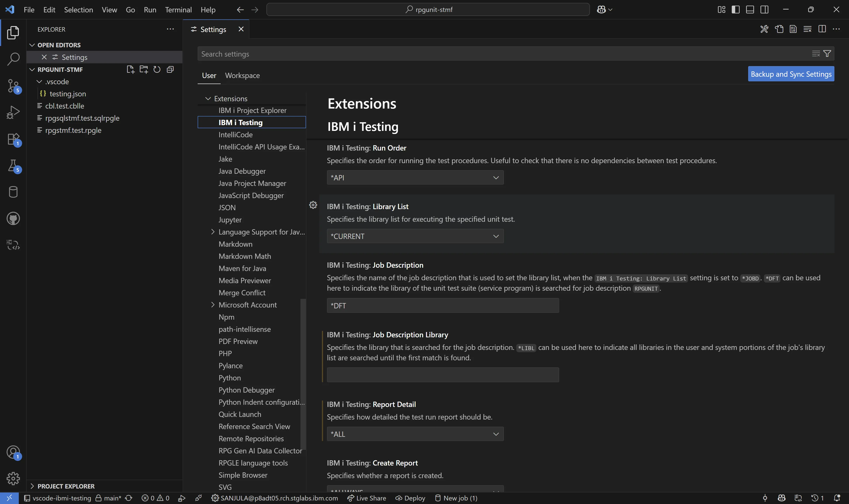
Task: Open the Explorer view in activity bar
Action: pos(13,32)
